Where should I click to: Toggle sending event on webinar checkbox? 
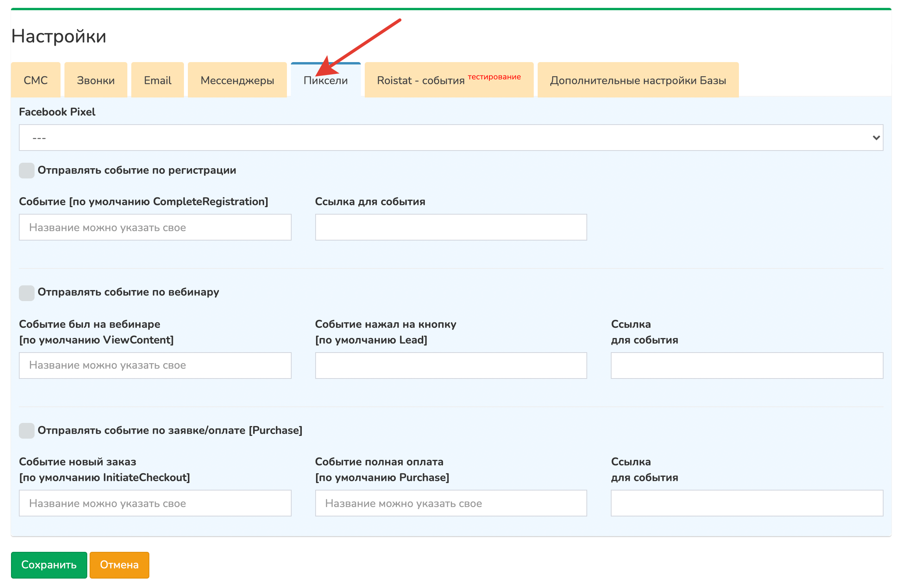[x=27, y=293]
